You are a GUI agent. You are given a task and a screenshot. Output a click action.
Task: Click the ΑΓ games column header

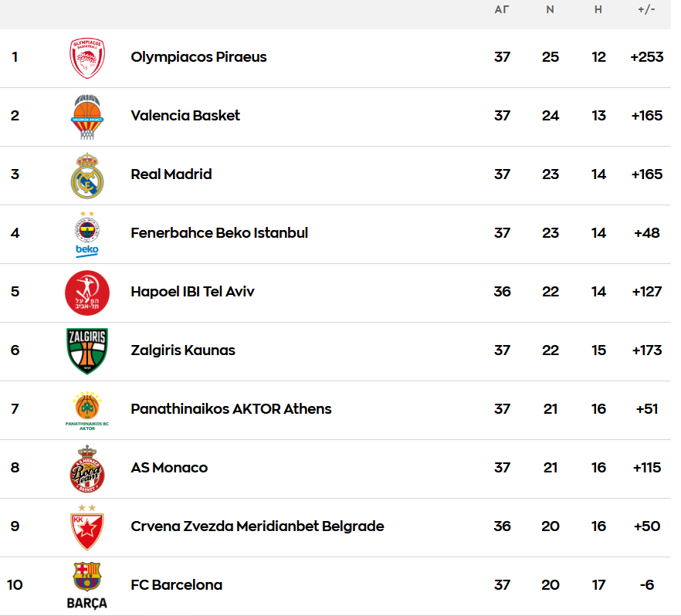pyautogui.click(x=502, y=10)
